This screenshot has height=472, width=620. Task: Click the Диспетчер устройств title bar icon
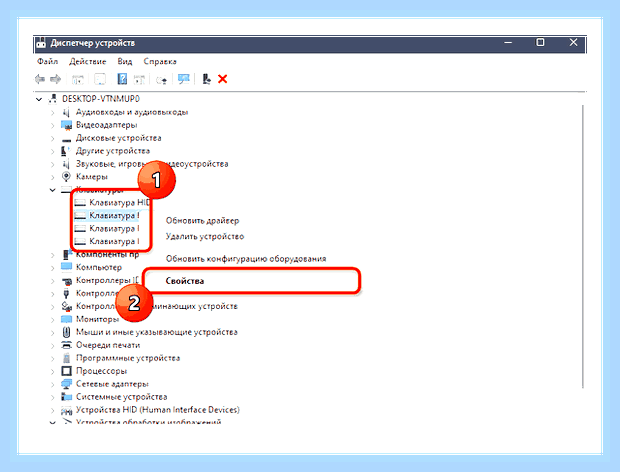[x=40, y=43]
